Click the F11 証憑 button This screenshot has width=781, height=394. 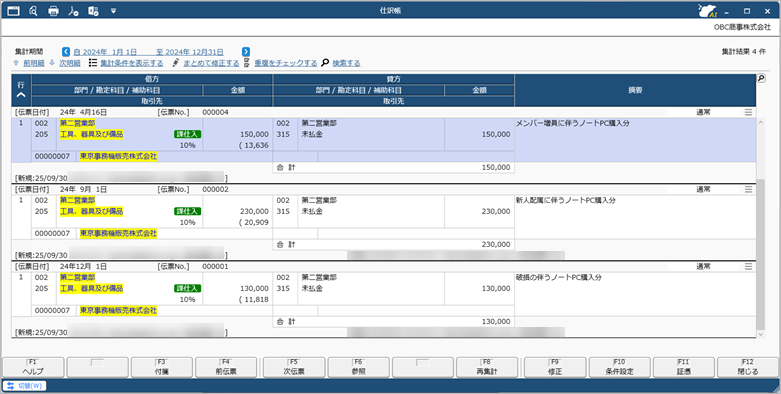[x=684, y=367]
